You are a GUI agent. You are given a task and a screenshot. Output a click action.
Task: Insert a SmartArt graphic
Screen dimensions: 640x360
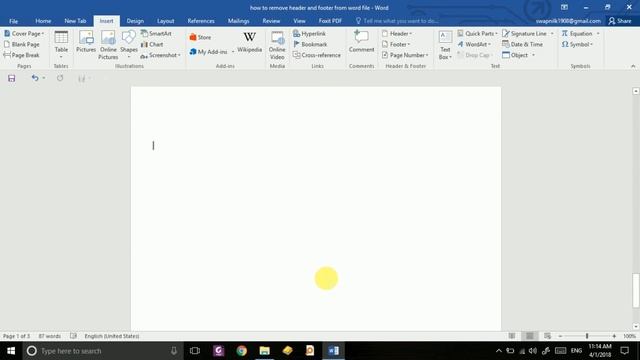tap(156, 33)
